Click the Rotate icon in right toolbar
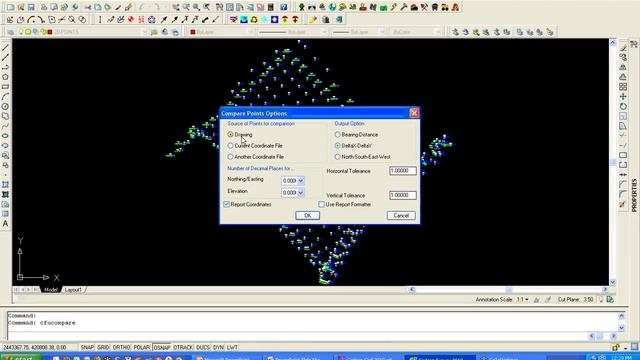 [x=623, y=107]
